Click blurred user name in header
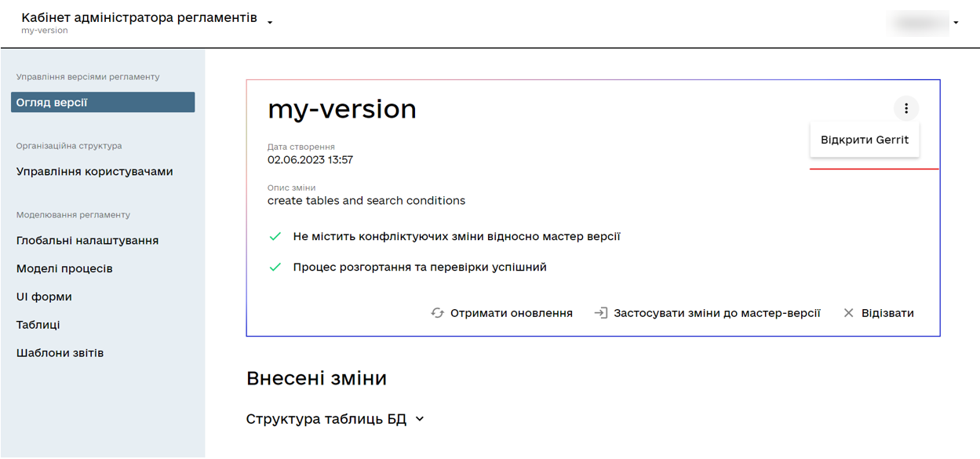This screenshot has width=980, height=459. [917, 23]
